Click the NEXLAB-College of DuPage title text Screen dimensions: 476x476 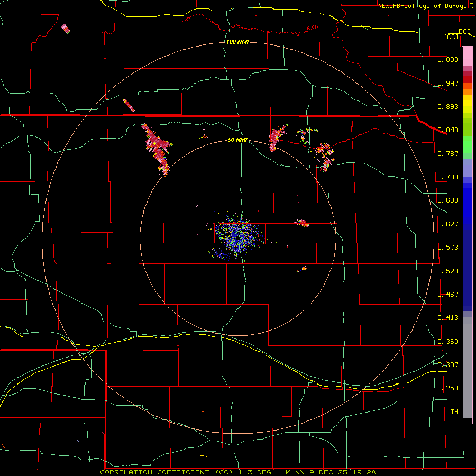pos(424,6)
